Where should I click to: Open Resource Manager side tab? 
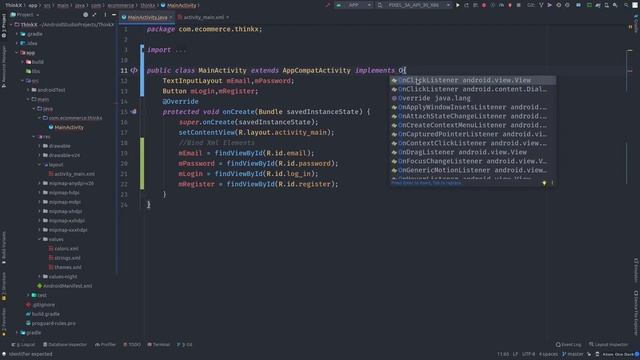click(4, 67)
